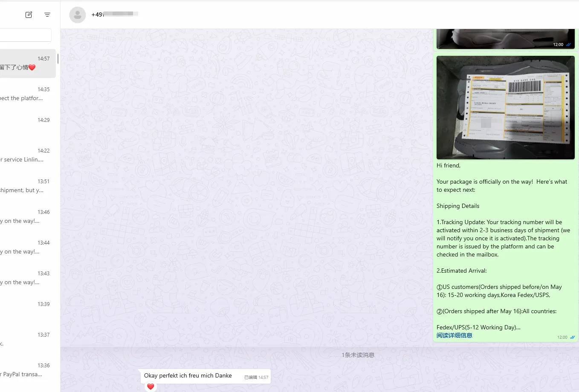Open the conversation from 14:29

click(x=28, y=125)
